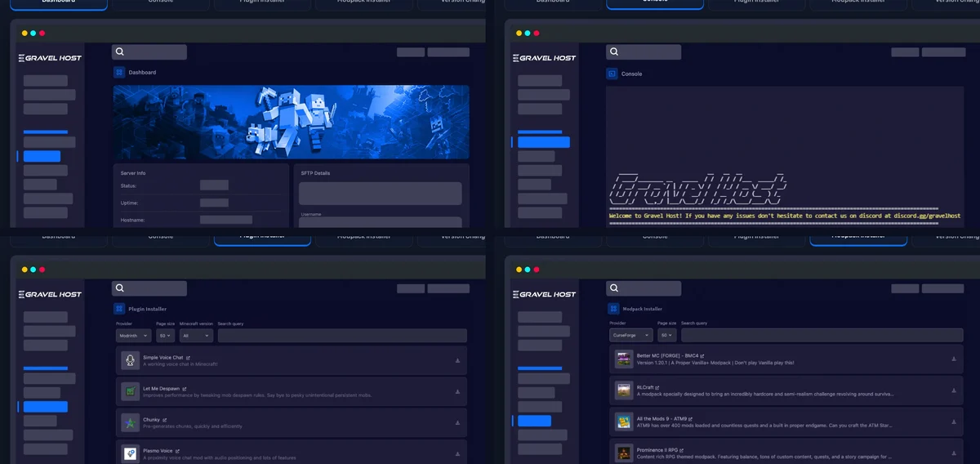Click the All the Mods 9 thumbnail
Viewport: 980px width, 464px height.
pyautogui.click(x=624, y=421)
